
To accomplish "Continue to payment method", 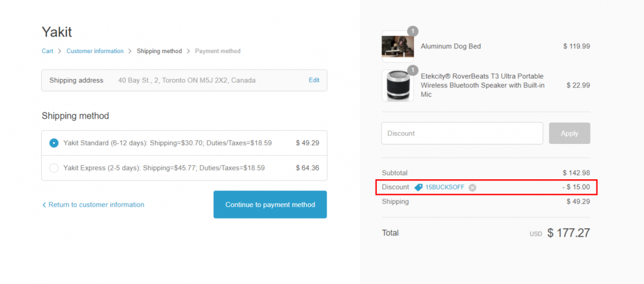I will pyautogui.click(x=270, y=205).
